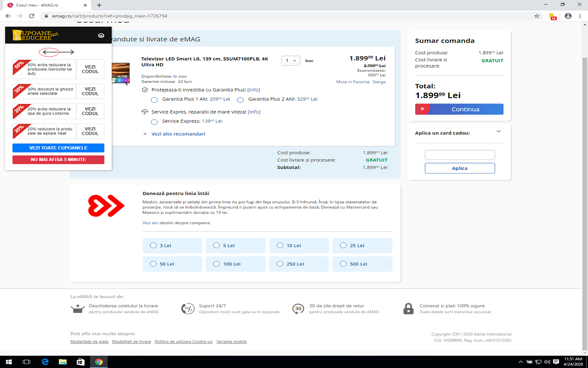Click the volume icon in system tray
The height and width of the screenshot is (368, 588).
coord(547,362)
